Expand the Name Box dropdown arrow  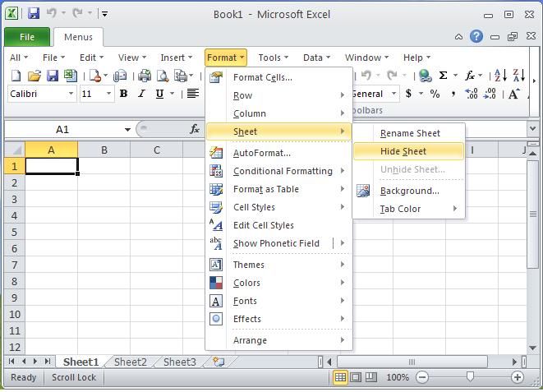[x=127, y=129]
